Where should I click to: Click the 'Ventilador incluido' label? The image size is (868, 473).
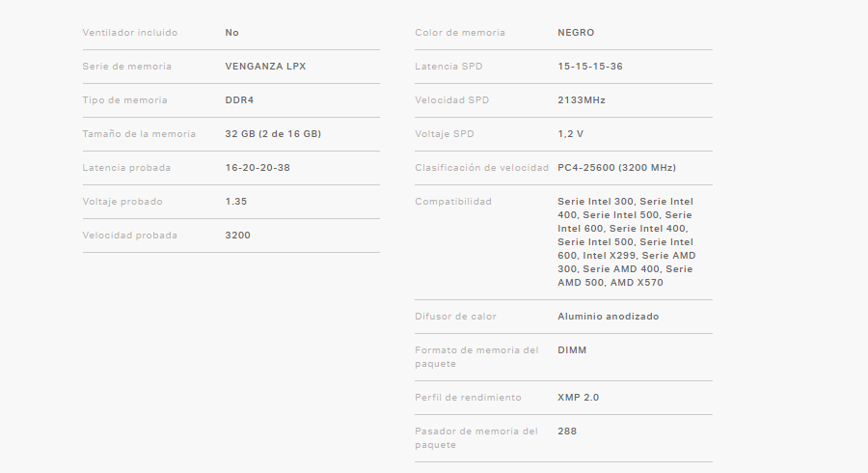point(130,33)
